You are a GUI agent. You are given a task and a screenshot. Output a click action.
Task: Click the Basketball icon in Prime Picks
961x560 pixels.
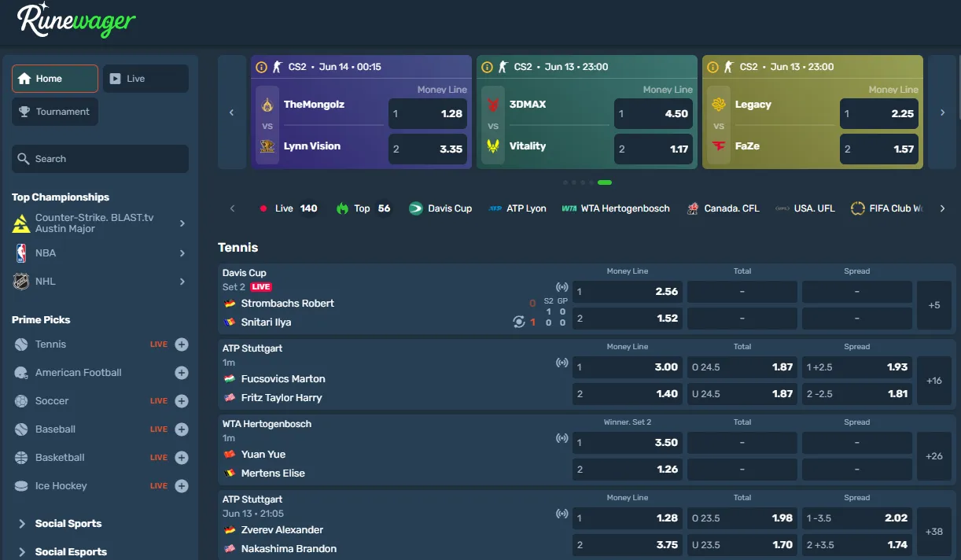[21, 458]
